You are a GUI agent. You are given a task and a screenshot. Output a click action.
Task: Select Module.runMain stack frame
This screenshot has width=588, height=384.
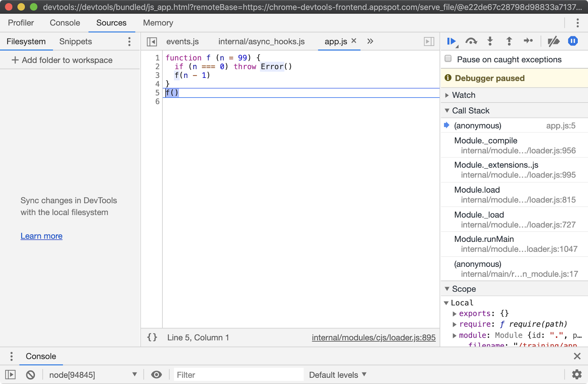pos(514,244)
